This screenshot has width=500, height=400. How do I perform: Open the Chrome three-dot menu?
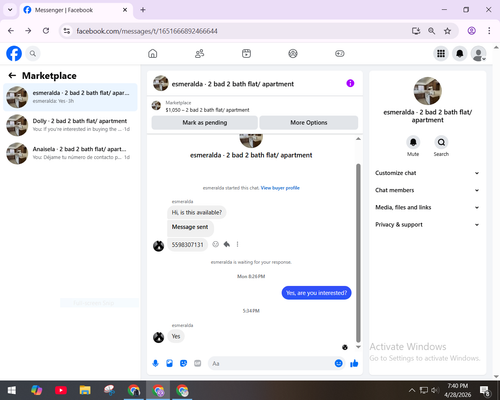[489, 31]
